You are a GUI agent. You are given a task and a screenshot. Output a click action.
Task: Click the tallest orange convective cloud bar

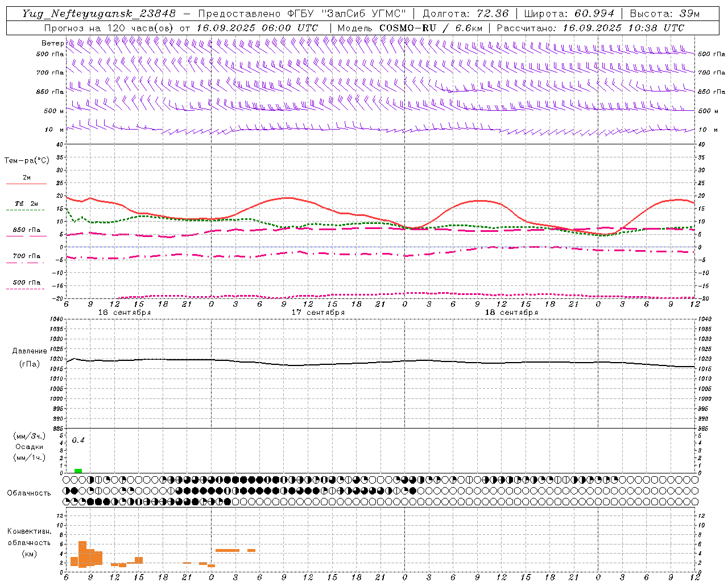click(82, 554)
